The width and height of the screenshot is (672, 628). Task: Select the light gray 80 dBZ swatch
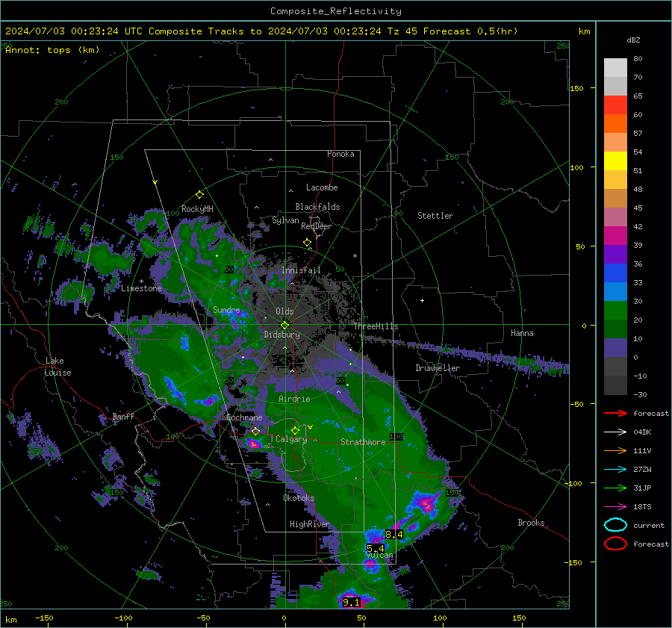click(x=615, y=68)
